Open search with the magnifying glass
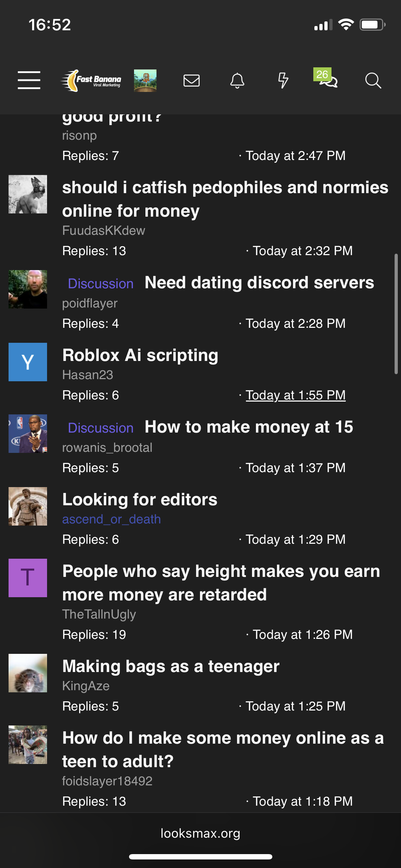 (373, 81)
